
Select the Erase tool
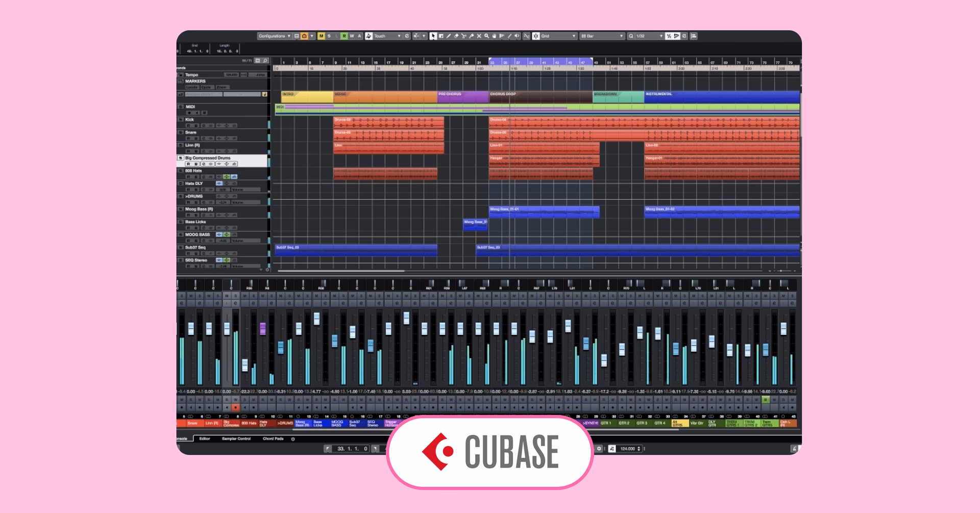point(456,36)
